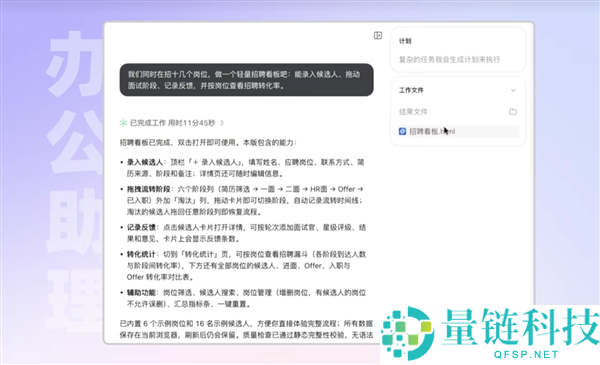Viewport: 600px width, 365px height.
Task: Click the 结果文件 label
Action: [413, 112]
